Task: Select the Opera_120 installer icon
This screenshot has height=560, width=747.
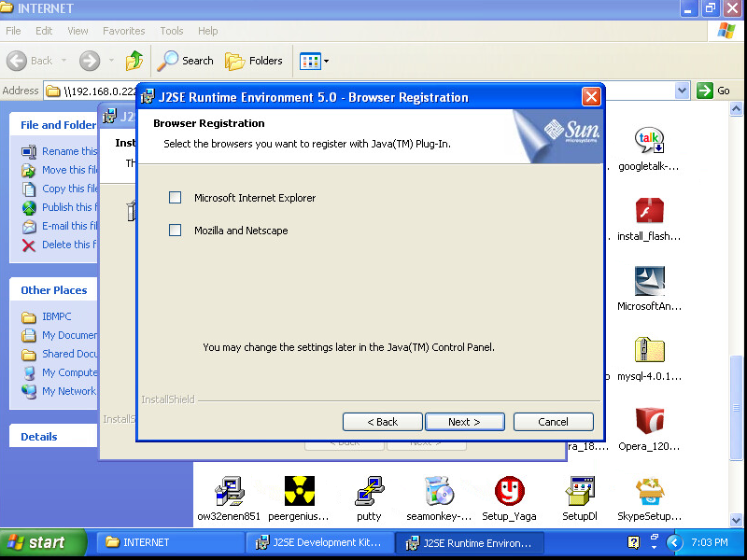Action: [x=649, y=422]
